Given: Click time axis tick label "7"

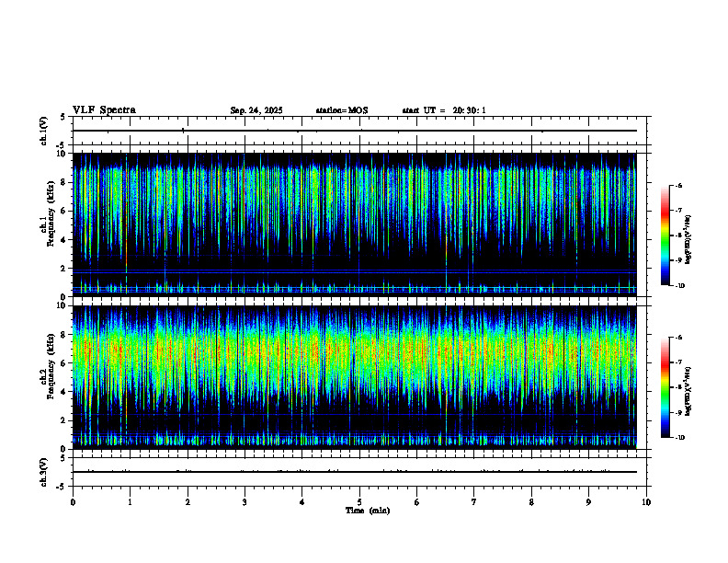Looking at the screenshot, I should [x=474, y=502].
